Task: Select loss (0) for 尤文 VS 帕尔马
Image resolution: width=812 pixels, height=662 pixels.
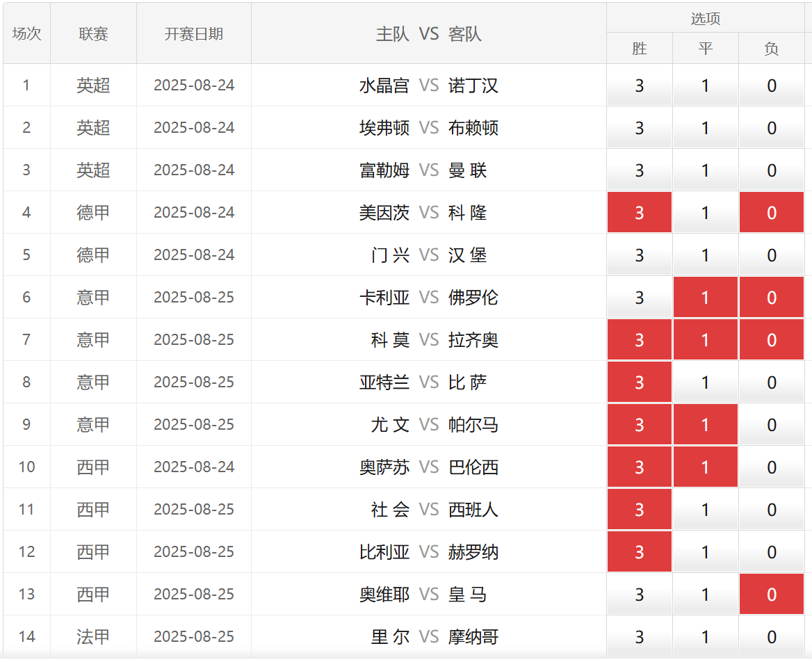Action: pyautogui.click(x=772, y=425)
